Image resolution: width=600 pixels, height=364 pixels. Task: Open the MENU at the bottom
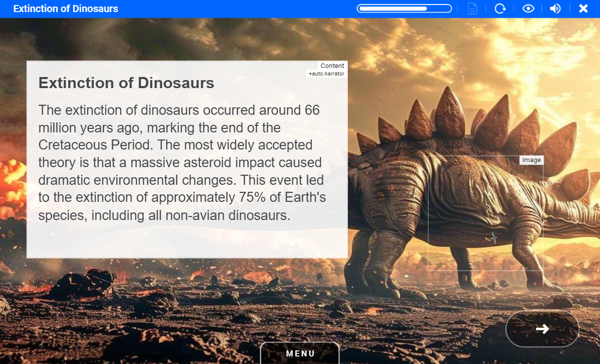(x=300, y=353)
